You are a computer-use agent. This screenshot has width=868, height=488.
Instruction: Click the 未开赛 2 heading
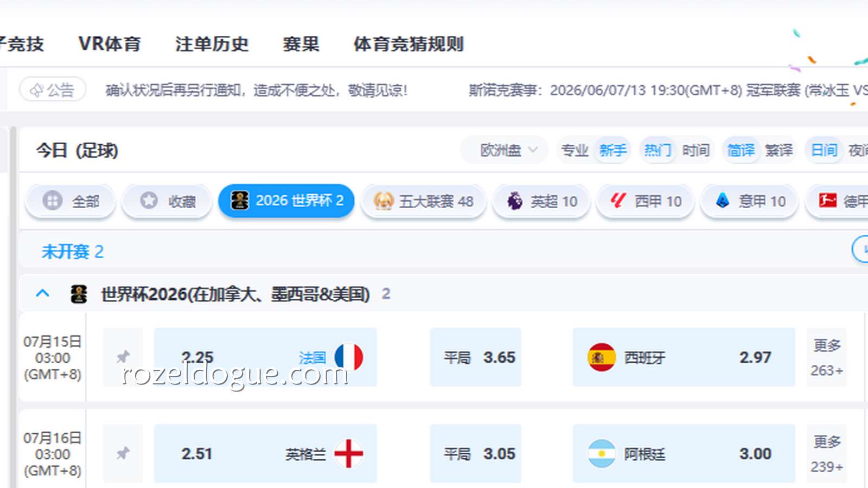73,252
